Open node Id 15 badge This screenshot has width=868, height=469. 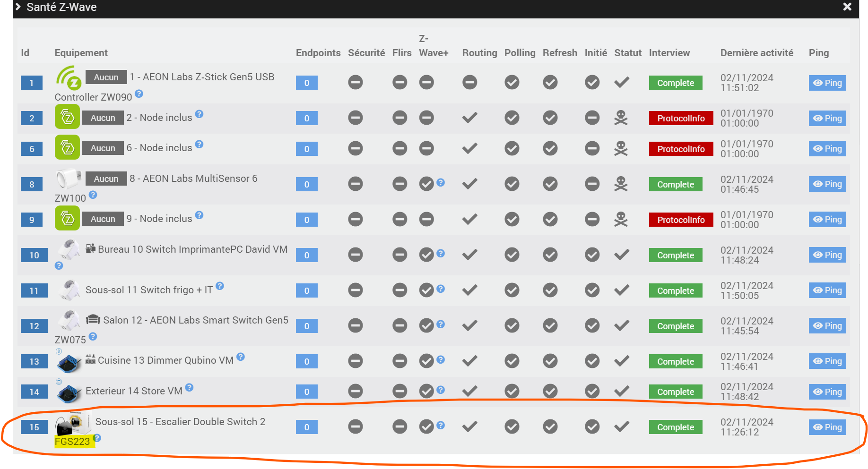34,427
